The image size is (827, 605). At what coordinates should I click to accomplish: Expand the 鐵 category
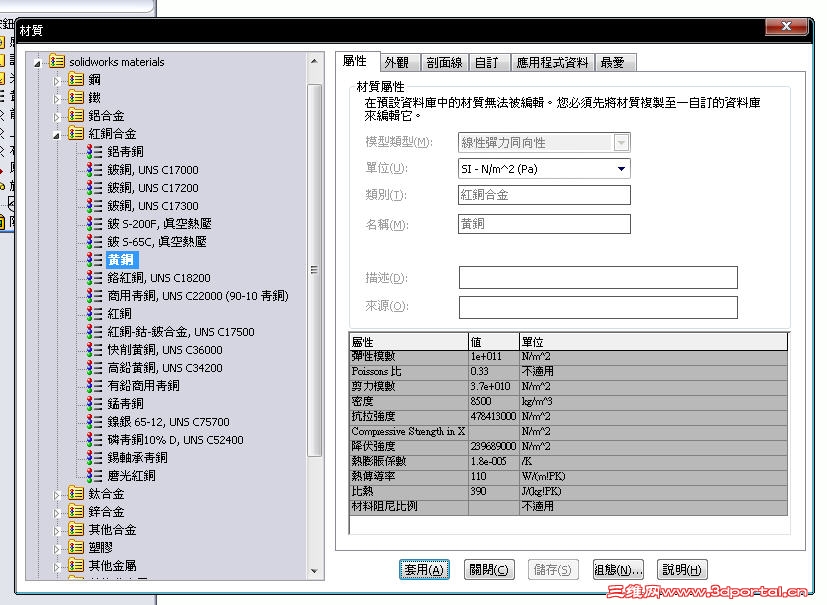point(57,99)
